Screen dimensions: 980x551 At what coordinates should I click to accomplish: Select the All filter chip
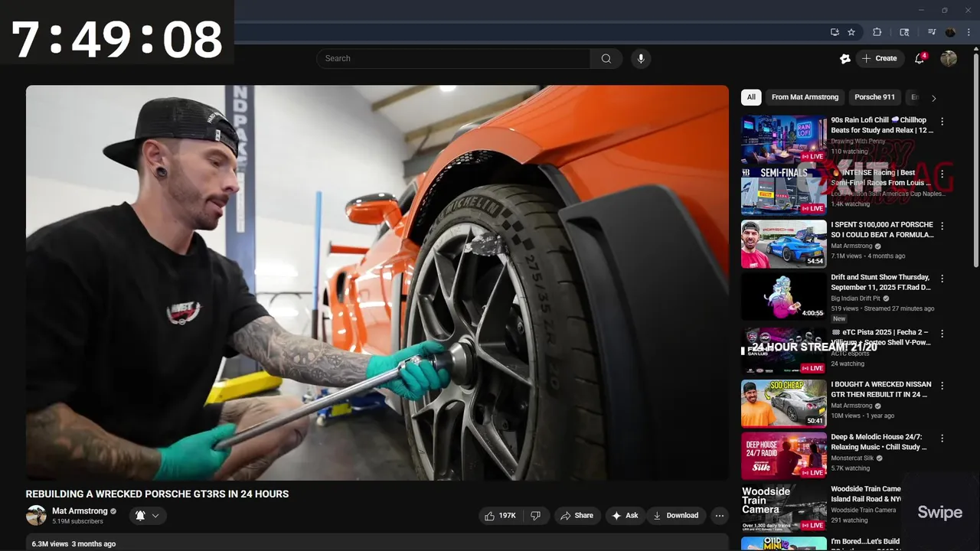click(751, 97)
